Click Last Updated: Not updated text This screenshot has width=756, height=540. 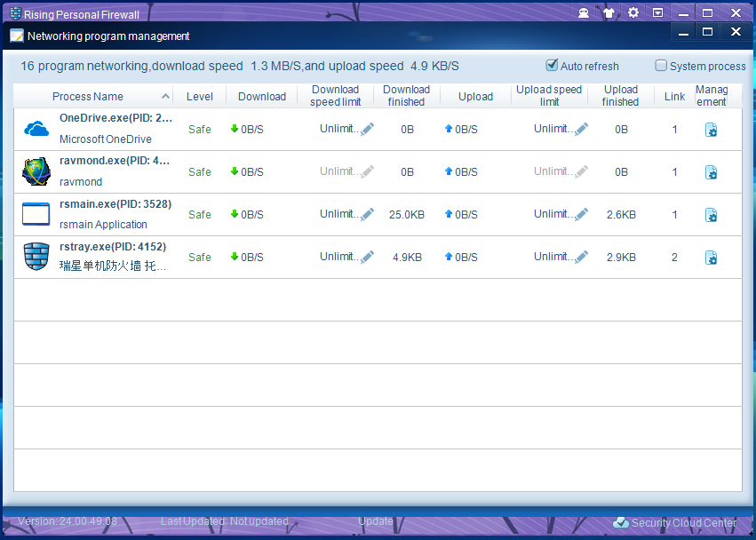point(224,521)
